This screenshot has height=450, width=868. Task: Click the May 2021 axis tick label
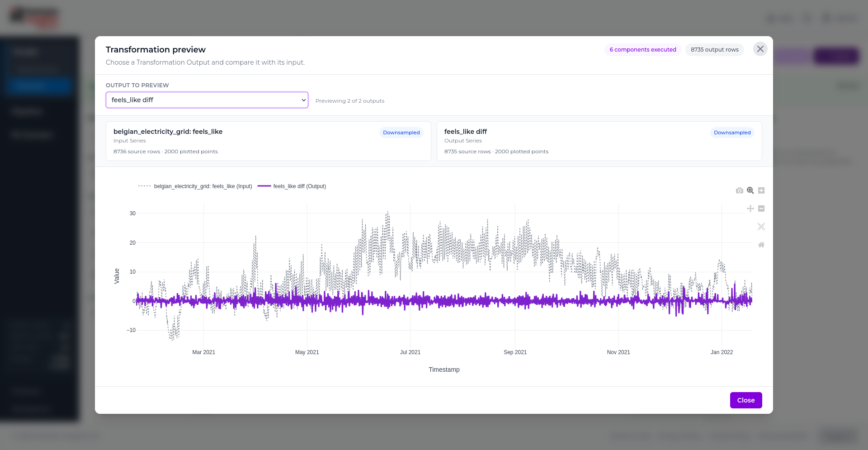307,352
